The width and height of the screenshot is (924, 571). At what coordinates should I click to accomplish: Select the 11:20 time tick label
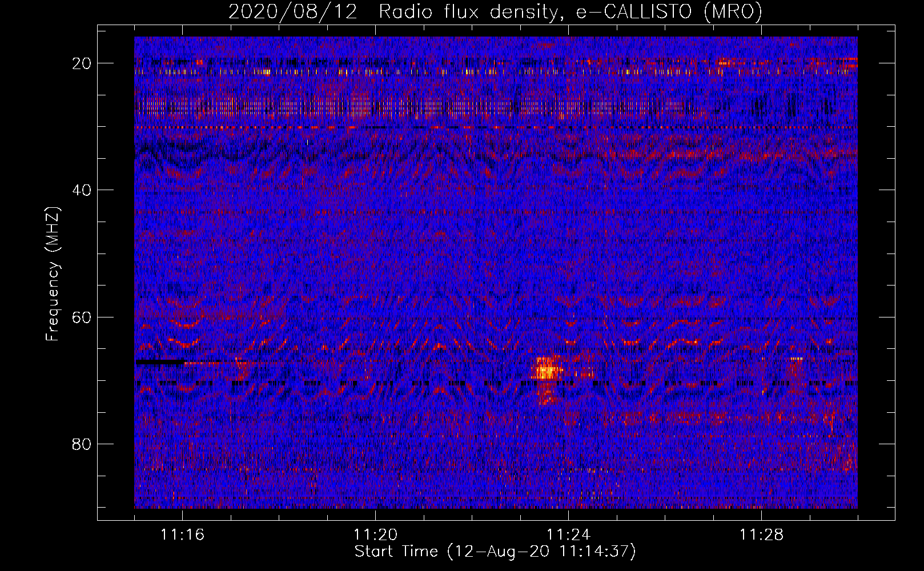375,535
